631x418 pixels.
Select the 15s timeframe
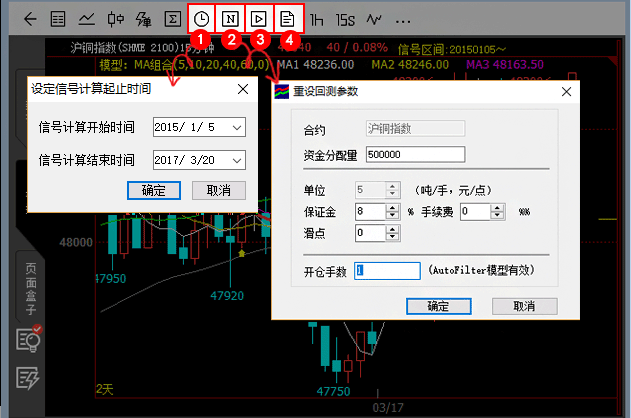tap(345, 18)
